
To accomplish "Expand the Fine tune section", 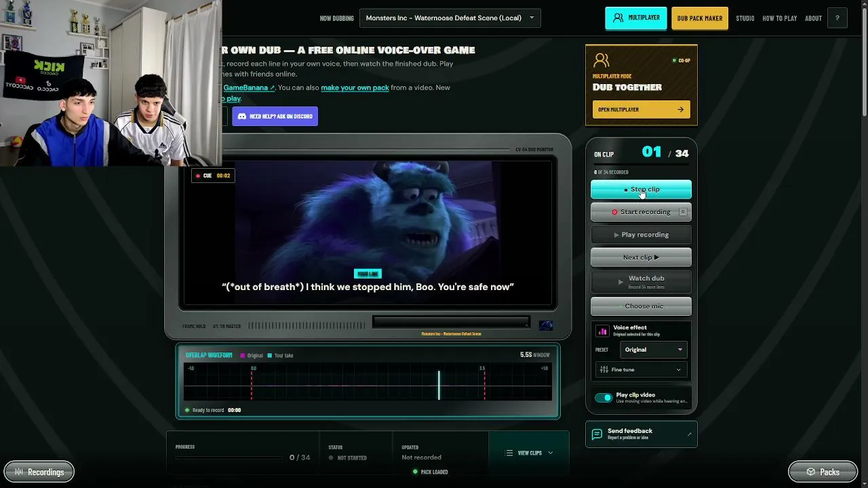I will [641, 369].
